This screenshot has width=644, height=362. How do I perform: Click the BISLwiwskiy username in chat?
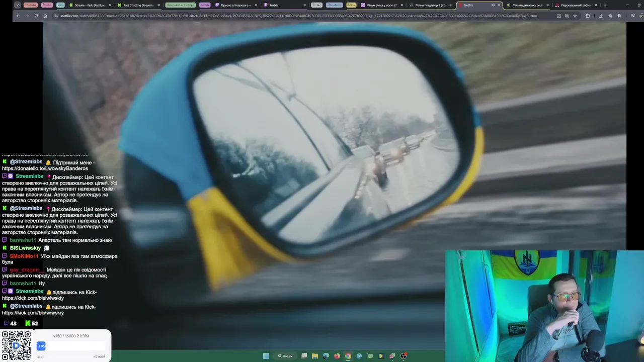click(25, 248)
